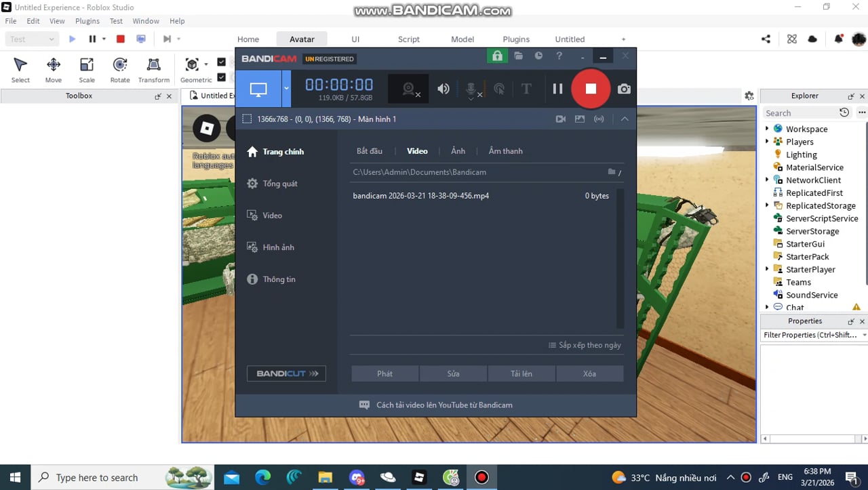
Task: Toggle Bandicam mouse click effect
Action: coord(499,89)
